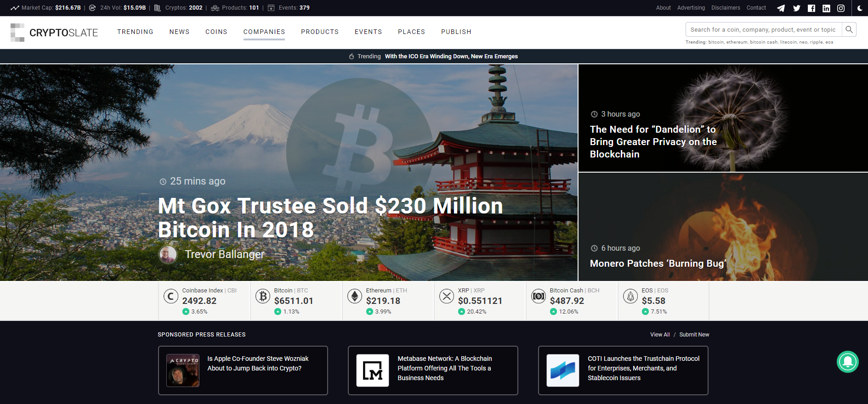This screenshot has width=868, height=404.
Task: Click the Wozniak Crypto thumbnail image
Action: [x=183, y=370]
